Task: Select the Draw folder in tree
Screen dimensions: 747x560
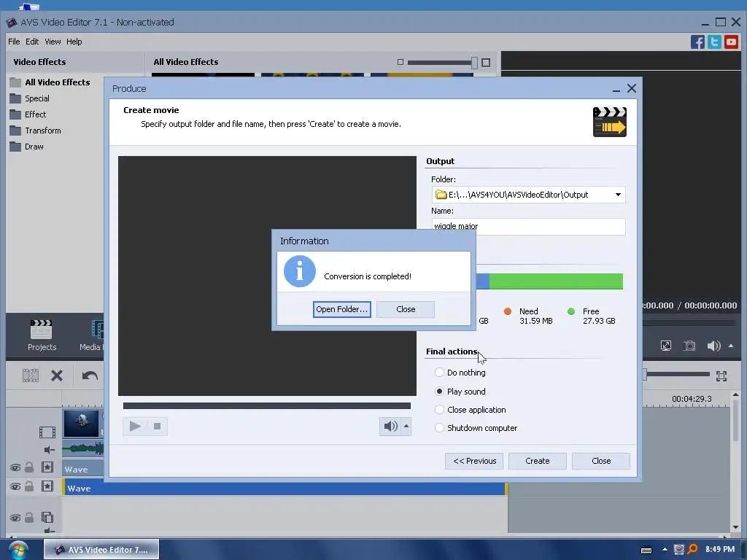Action: coord(34,147)
